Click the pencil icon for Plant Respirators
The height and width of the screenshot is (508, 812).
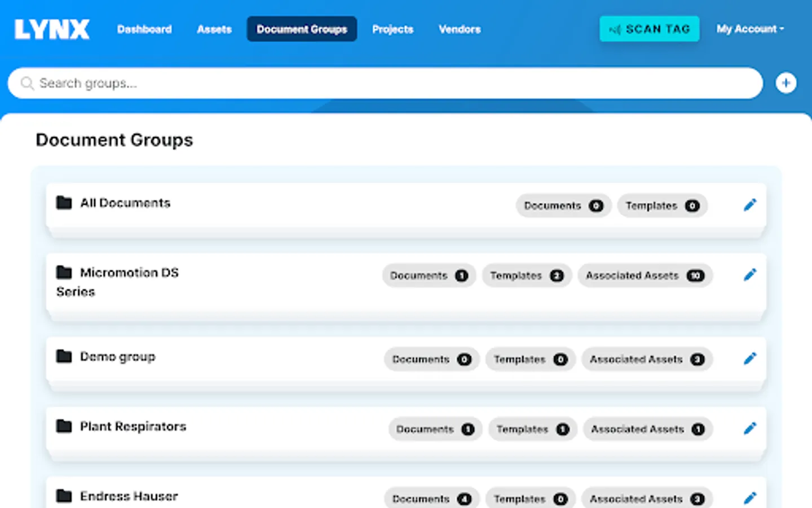click(x=750, y=428)
